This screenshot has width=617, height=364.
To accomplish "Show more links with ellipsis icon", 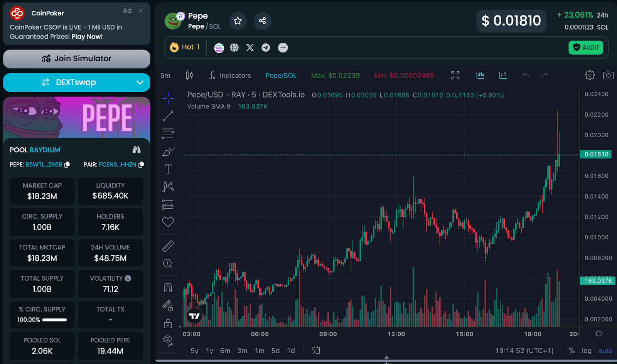I will click(283, 48).
